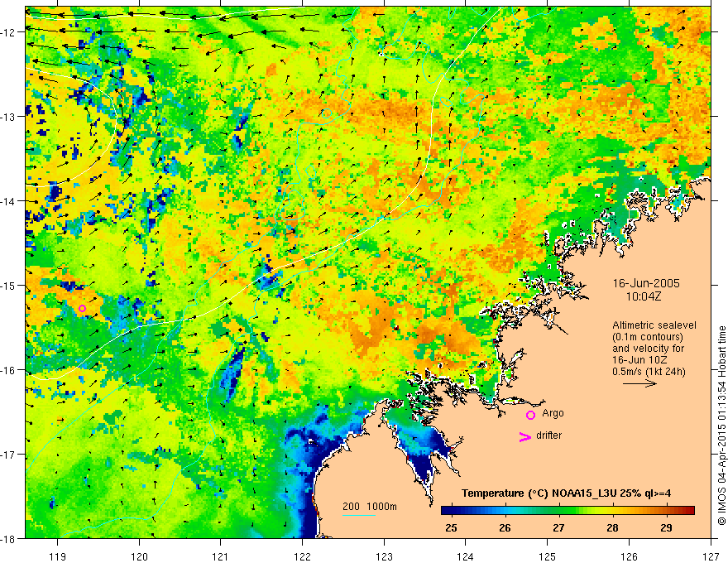This screenshot has width=728, height=563.
Task: Click the '10:04Z' time text
Action: (643, 296)
